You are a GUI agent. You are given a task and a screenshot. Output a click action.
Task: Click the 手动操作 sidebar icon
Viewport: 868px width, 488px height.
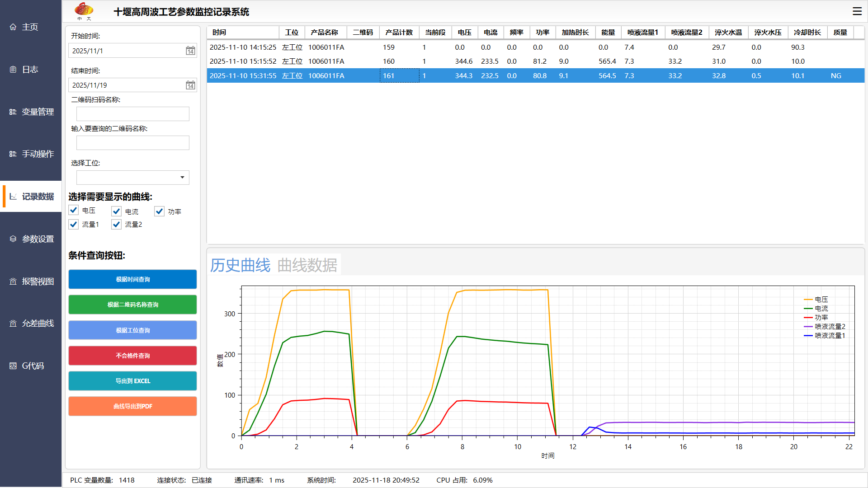click(13, 154)
